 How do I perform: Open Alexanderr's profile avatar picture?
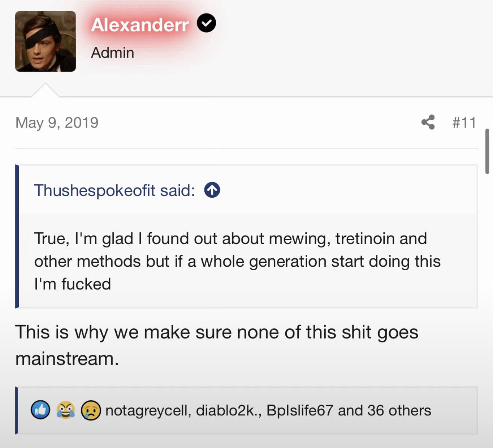pos(45,41)
